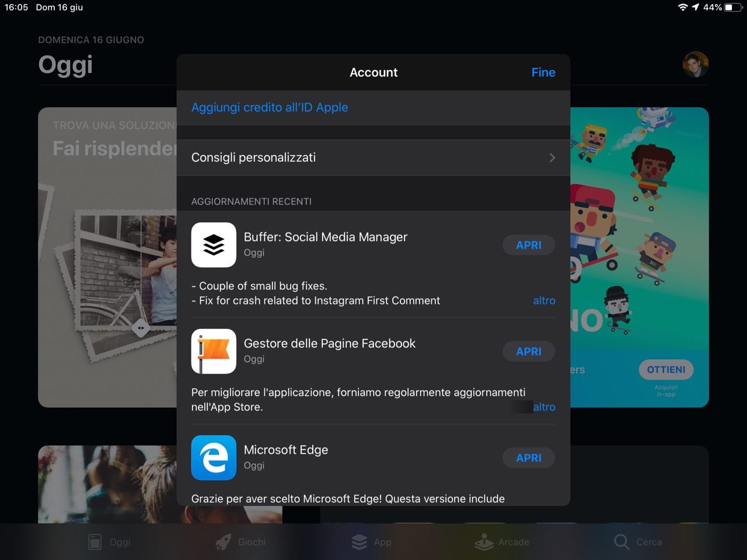Switch to the Giochi tab
747x560 pixels.
(x=240, y=542)
